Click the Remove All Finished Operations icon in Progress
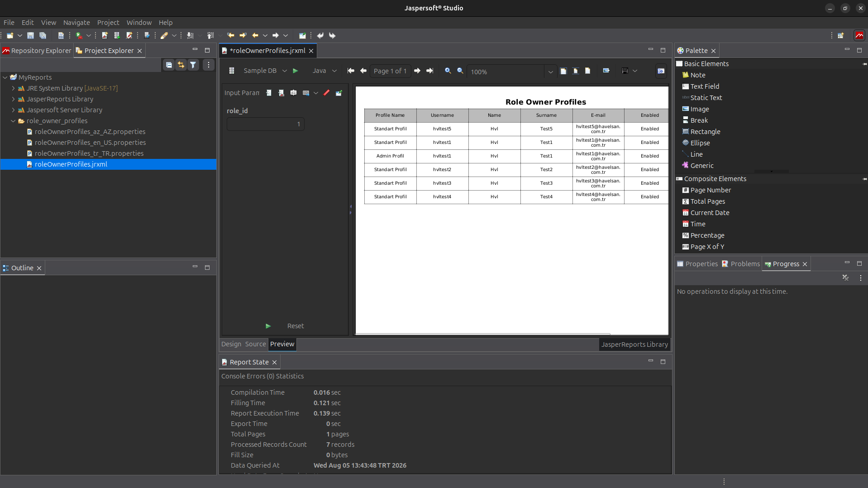 845,278
